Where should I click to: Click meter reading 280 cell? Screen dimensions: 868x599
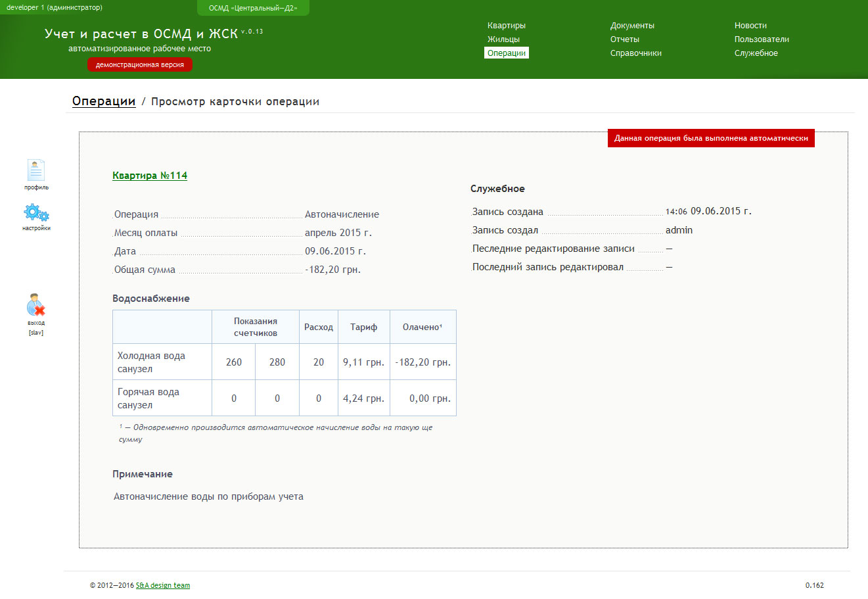tap(277, 362)
